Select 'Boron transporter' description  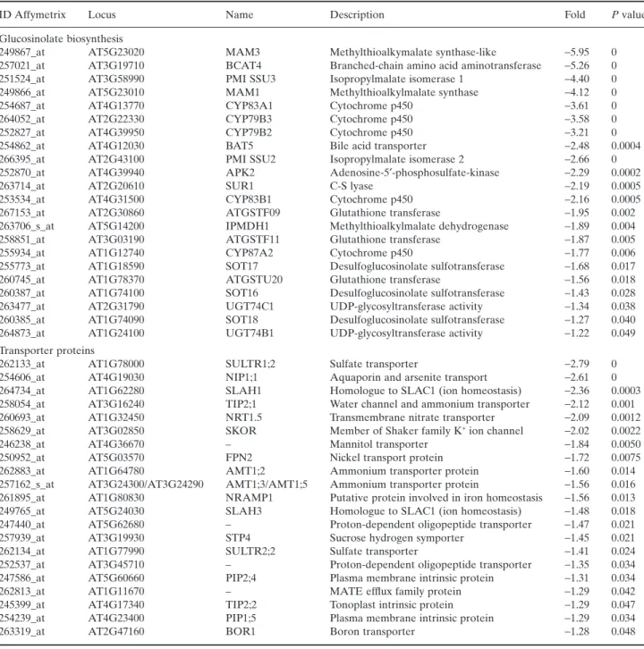372,632
